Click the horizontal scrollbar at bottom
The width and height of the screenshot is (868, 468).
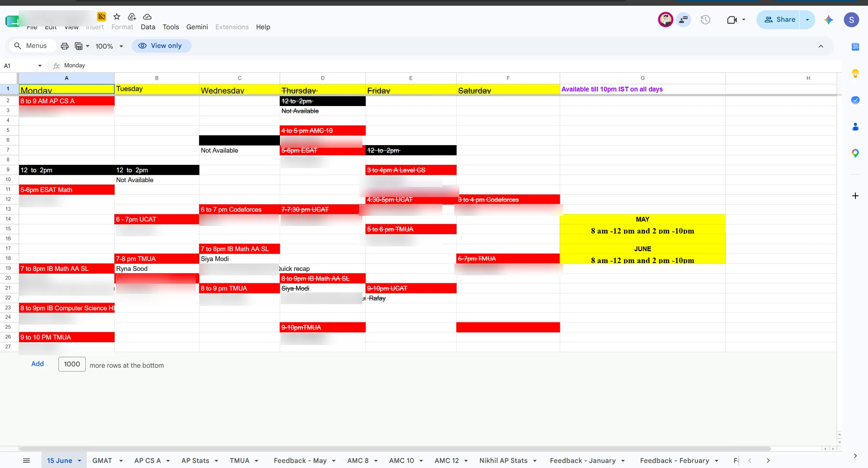point(394,448)
